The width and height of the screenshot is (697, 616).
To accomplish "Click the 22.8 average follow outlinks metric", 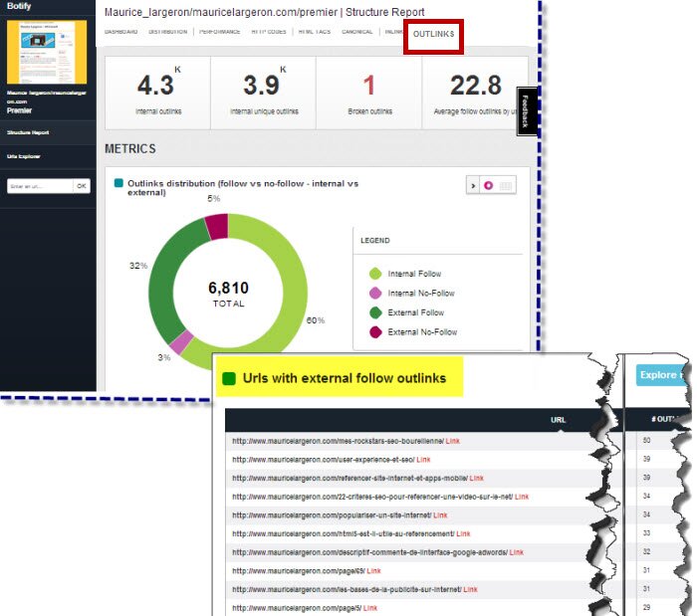I will coord(475,93).
